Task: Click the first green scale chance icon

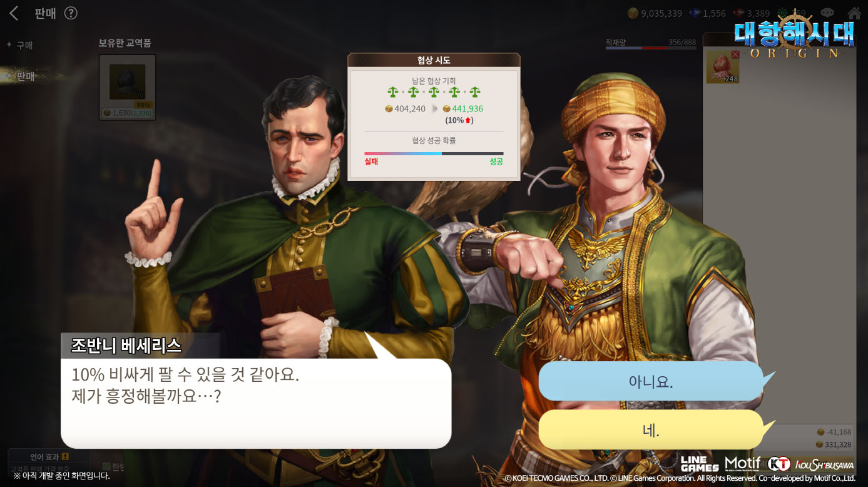Action: pyautogui.click(x=392, y=93)
